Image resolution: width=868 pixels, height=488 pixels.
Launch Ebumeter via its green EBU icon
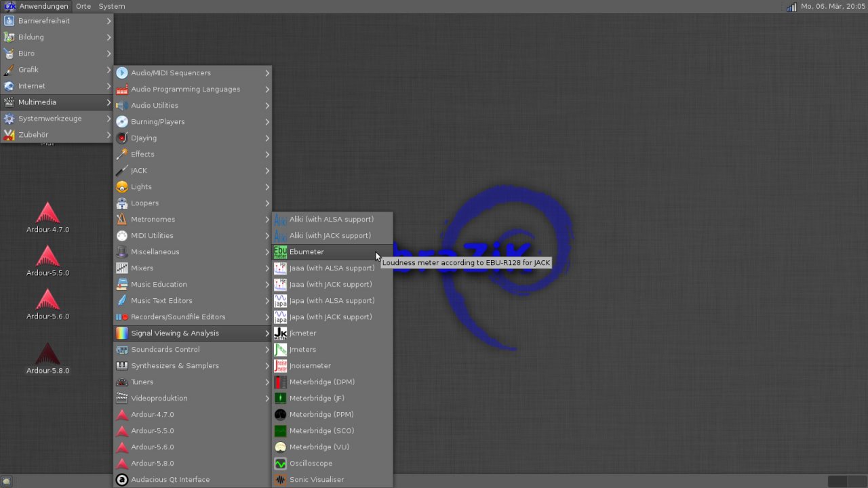(280, 252)
